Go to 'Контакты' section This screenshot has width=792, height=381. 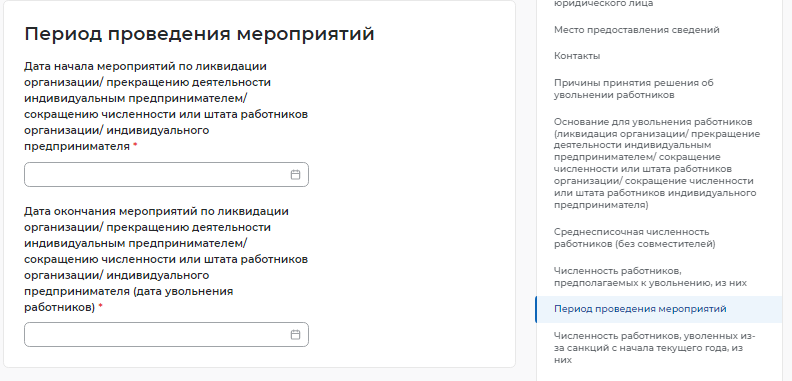[x=577, y=56]
